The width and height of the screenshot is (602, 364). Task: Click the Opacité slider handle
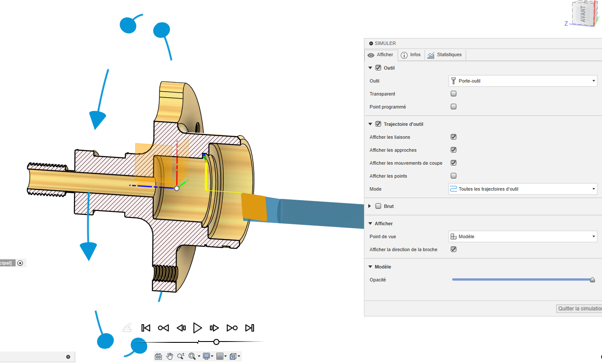pos(592,280)
